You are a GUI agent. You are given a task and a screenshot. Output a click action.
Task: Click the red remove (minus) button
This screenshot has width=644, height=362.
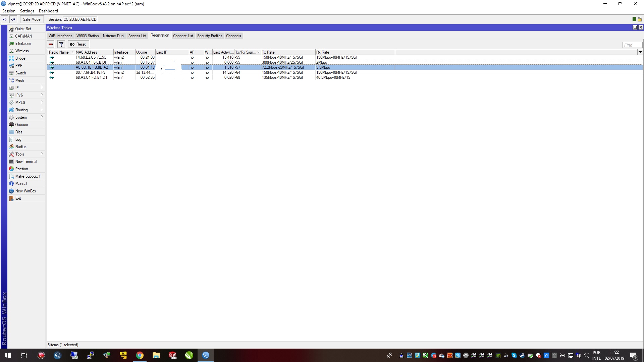[x=51, y=44]
